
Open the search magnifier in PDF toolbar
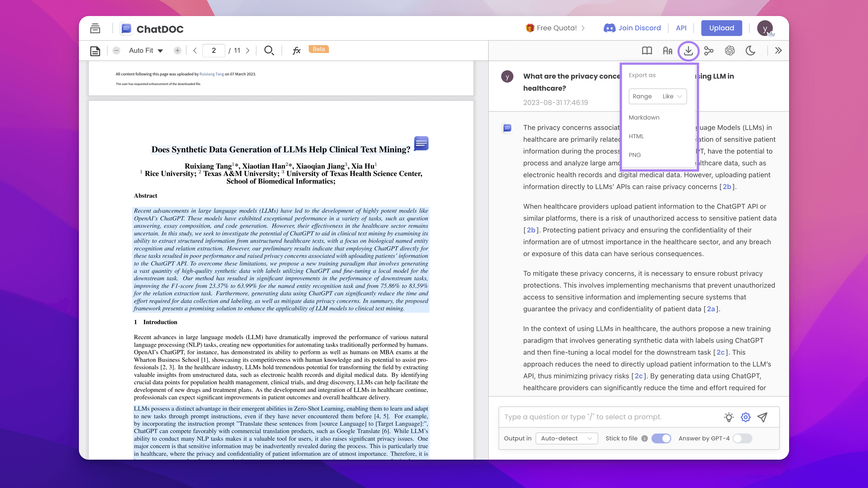tap(269, 51)
